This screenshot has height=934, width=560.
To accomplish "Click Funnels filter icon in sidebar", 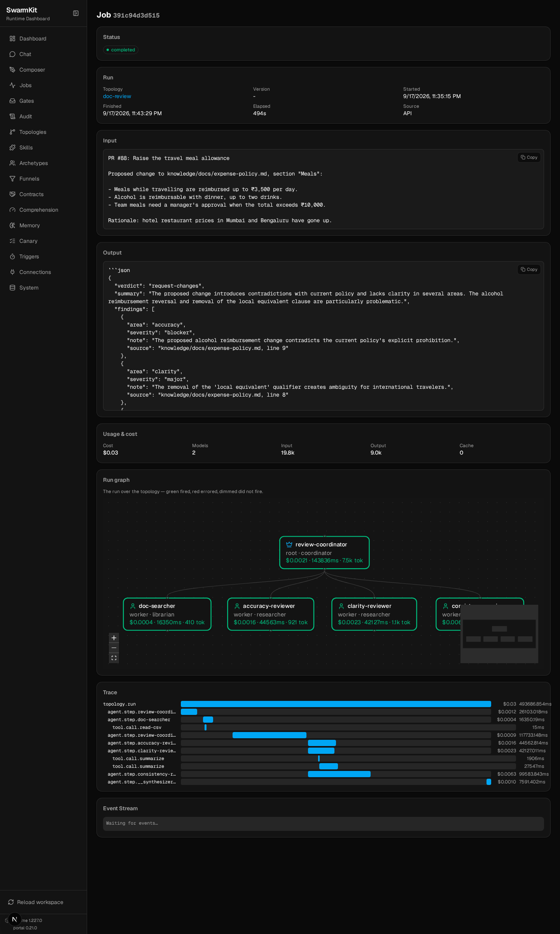I will (x=12, y=179).
